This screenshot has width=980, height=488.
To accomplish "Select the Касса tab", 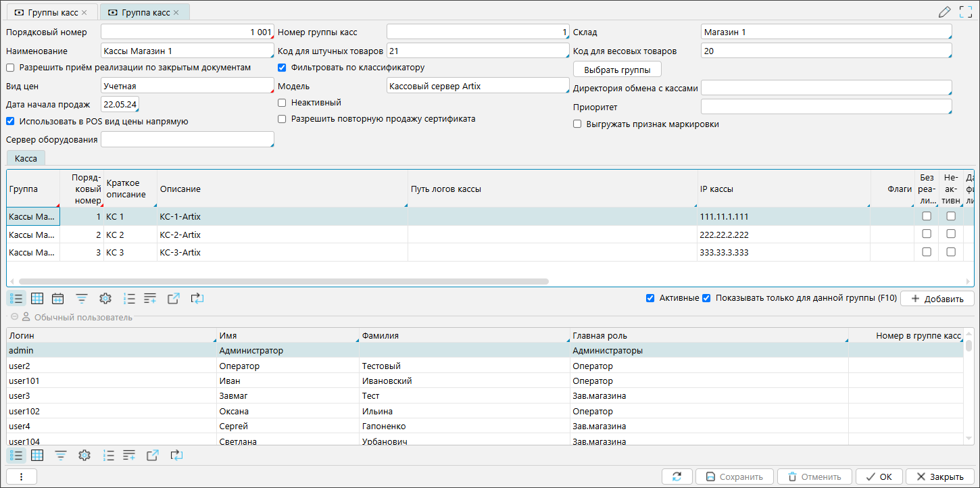I will coord(26,157).
